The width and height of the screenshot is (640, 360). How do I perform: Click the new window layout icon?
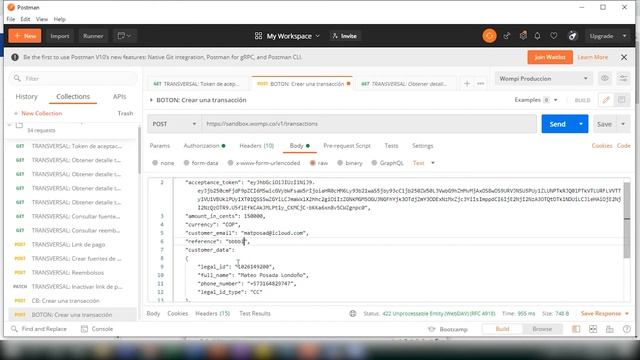point(124,36)
